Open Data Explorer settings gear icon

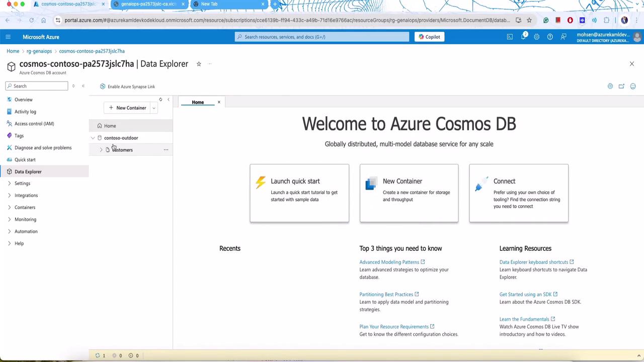[x=610, y=86]
